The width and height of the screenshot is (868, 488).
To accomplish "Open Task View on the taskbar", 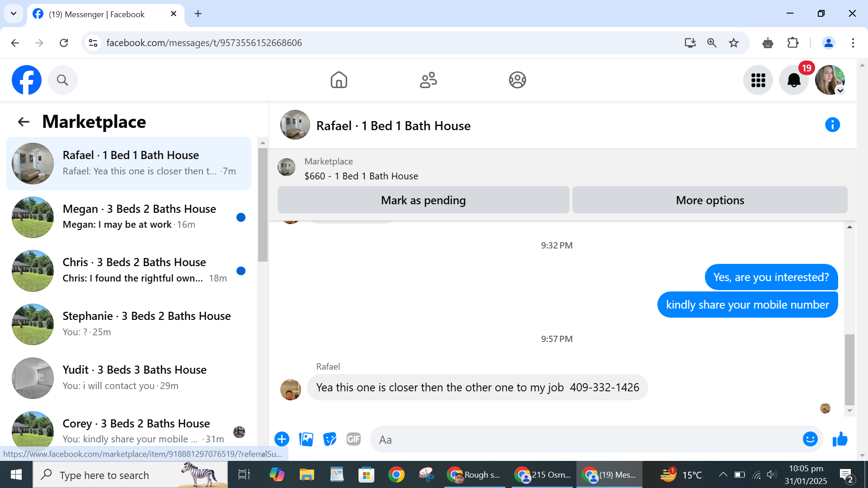I will tap(244, 474).
